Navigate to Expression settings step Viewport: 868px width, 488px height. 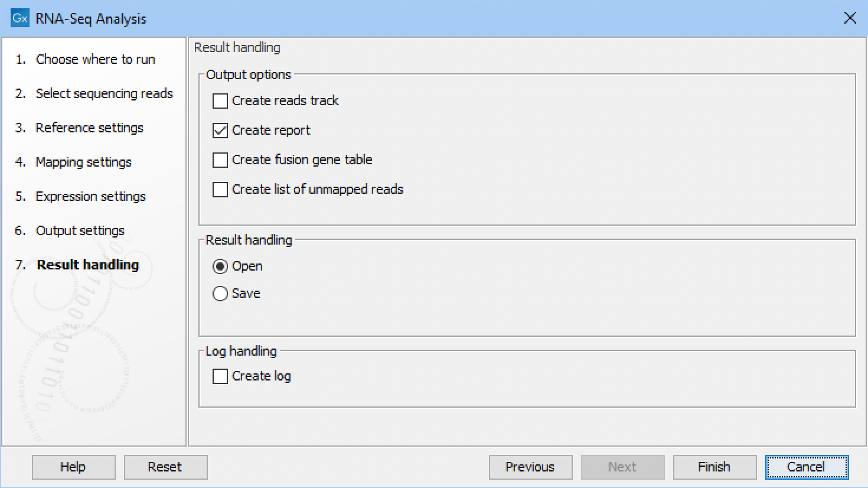pyautogui.click(x=90, y=197)
